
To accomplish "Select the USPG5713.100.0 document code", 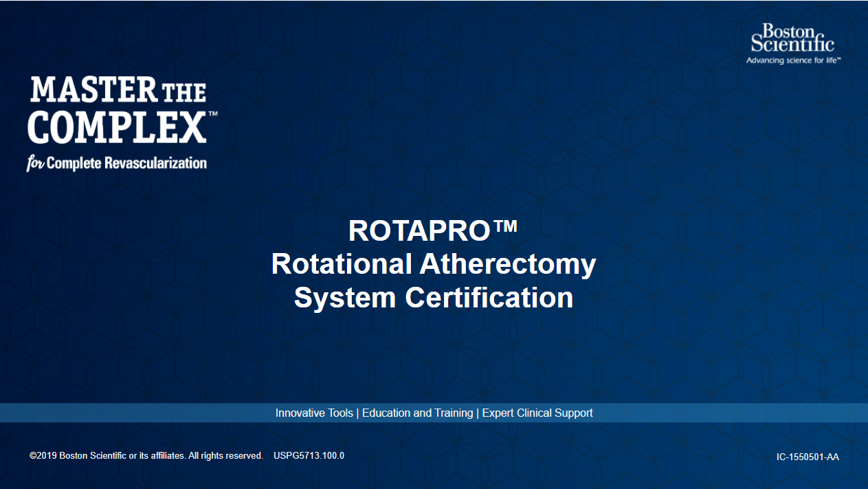I will [x=309, y=455].
